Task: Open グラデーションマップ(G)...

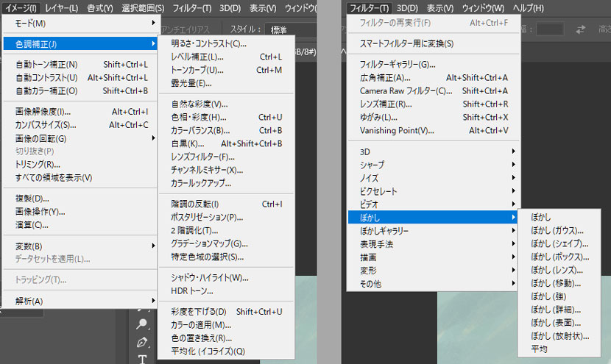Action: [226, 243]
